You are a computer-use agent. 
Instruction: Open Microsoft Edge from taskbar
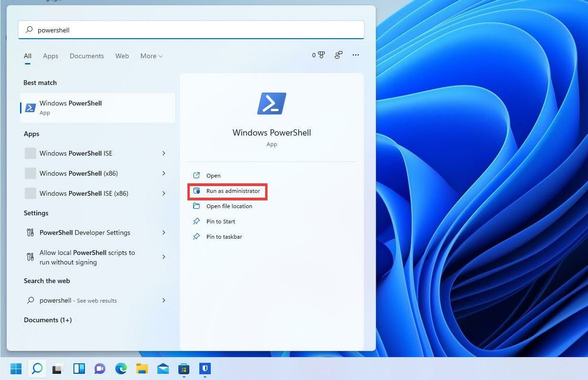click(121, 369)
